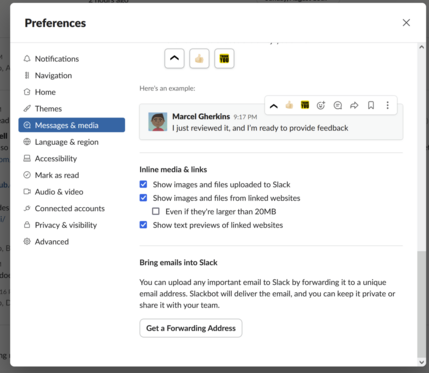Click the preferences scrollbar thumb
429x373 pixels.
421,304
